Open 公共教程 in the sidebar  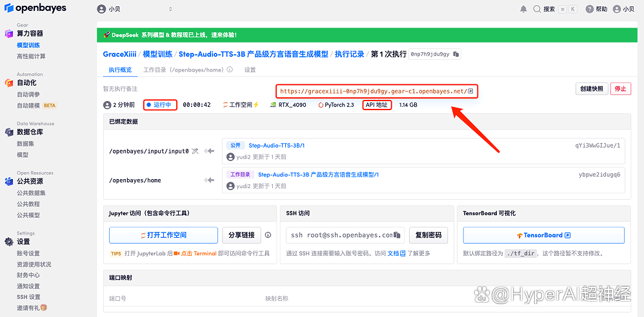point(28,204)
